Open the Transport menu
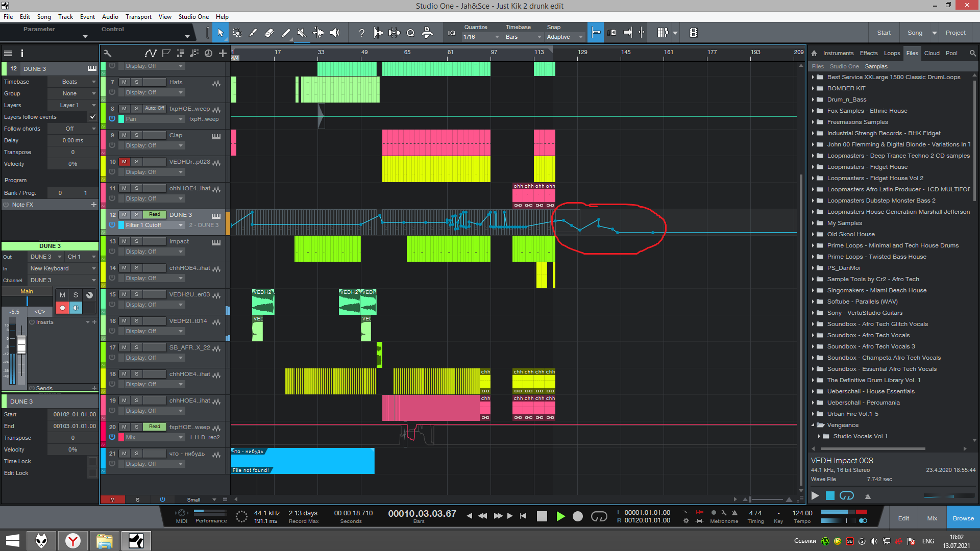The image size is (980, 551). pos(138,17)
